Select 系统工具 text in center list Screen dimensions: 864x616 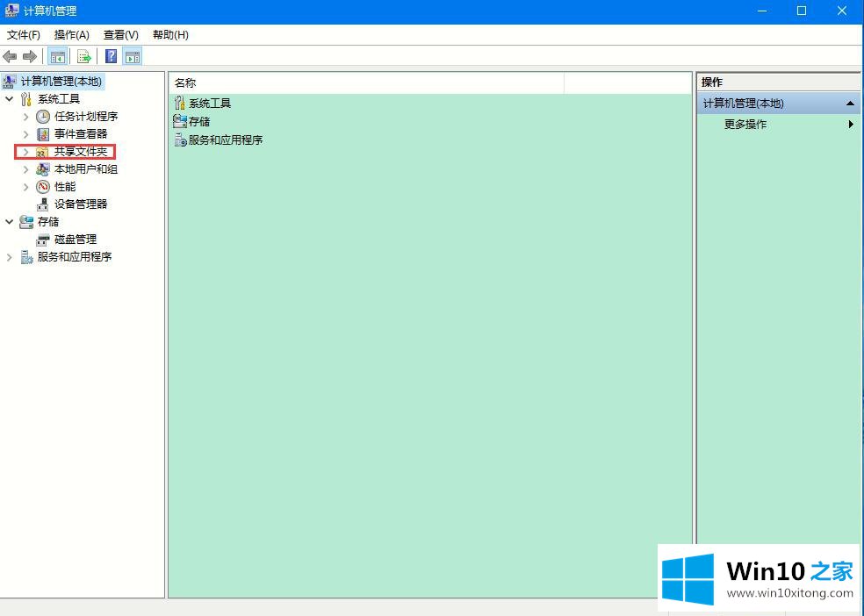click(x=210, y=104)
